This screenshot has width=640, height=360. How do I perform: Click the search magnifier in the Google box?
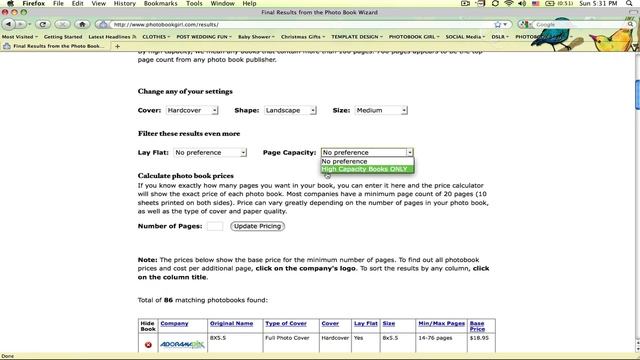[631, 24]
